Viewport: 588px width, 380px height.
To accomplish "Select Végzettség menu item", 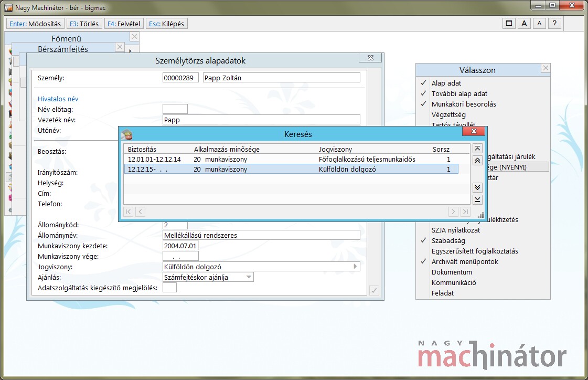I will pyautogui.click(x=448, y=115).
